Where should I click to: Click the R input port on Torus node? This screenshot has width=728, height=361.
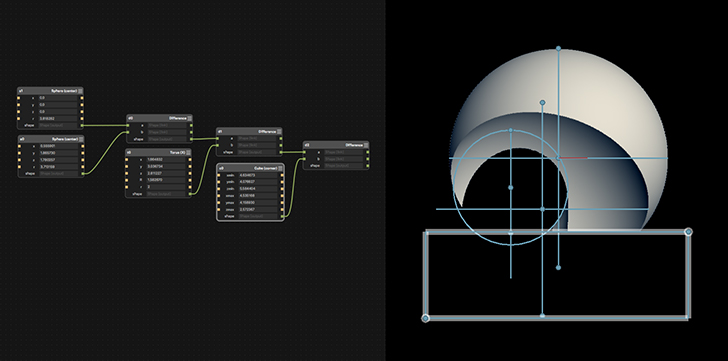[126, 180]
